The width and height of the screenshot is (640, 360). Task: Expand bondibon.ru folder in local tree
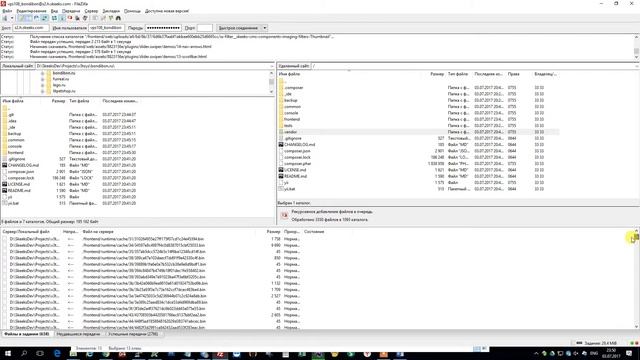click(x=42, y=73)
